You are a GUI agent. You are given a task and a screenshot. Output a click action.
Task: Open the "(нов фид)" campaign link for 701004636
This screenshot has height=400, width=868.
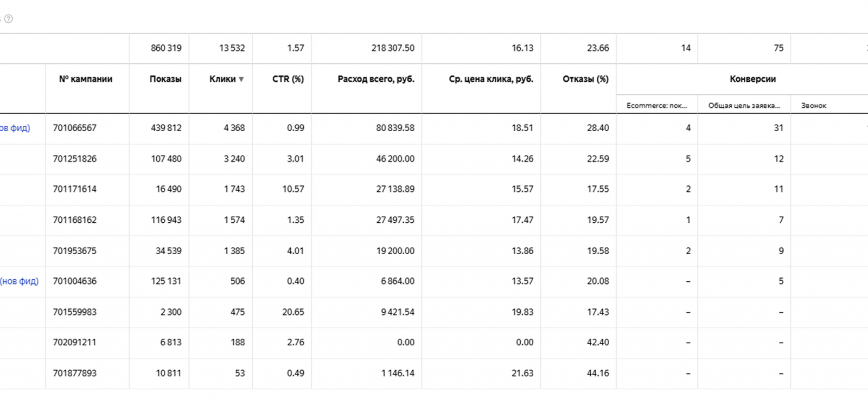point(19,281)
